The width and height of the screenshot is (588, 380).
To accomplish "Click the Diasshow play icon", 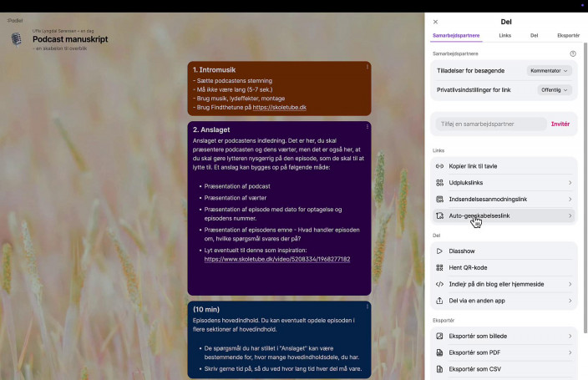I will pyautogui.click(x=440, y=251).
